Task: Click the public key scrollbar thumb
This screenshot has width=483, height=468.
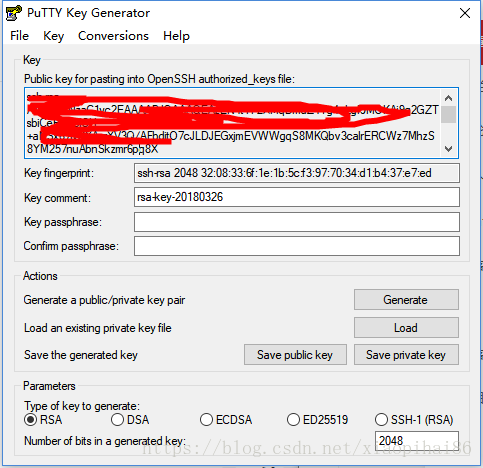Action: tap(449, 114)
